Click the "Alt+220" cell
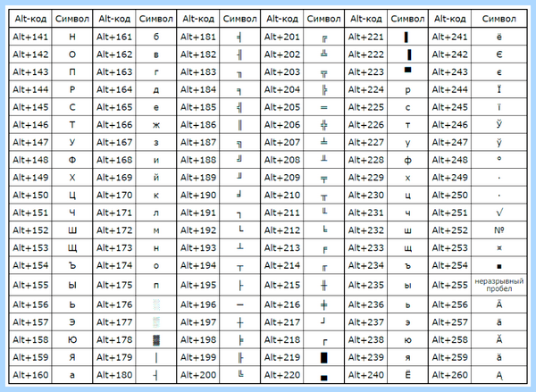 tap(282, 375)
